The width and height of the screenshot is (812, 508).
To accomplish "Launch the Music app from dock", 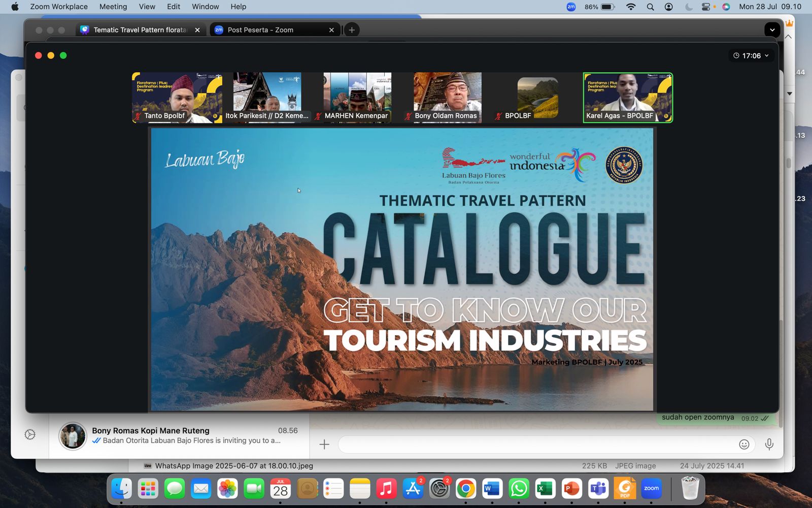I will (386, 489).
